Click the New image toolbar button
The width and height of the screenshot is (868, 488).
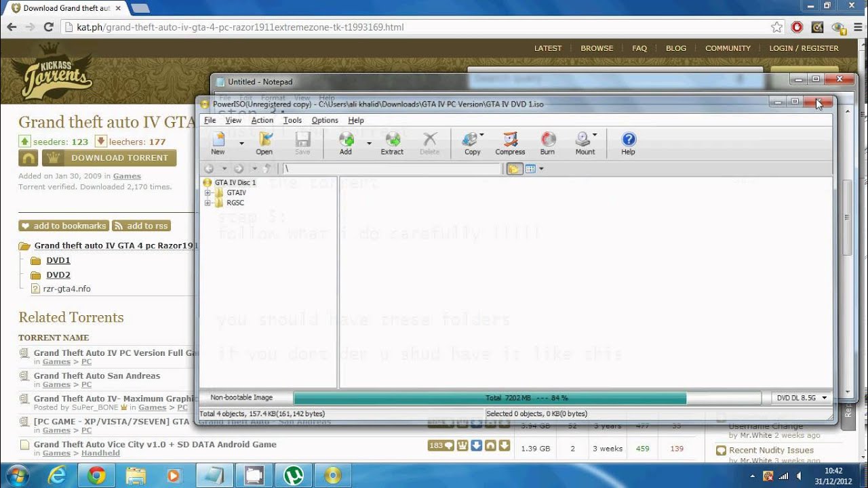coord(218,143)
